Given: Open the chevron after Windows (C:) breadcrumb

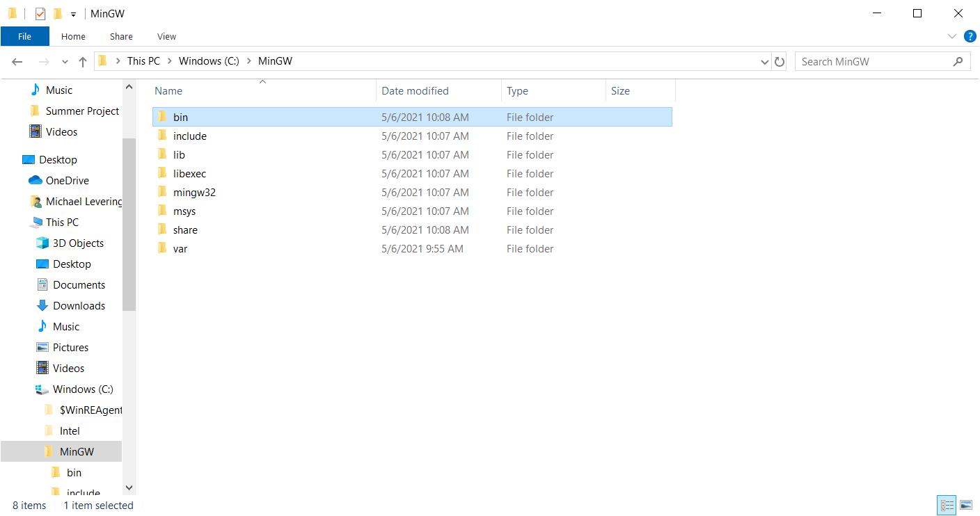Looking at the screenshot, I should 248,61.
